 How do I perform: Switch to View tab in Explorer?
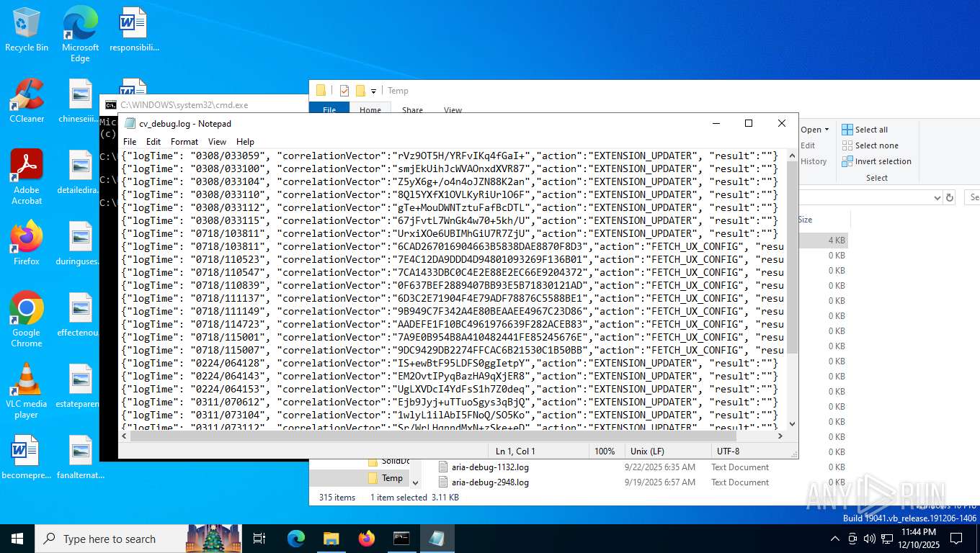pos(453,109)
